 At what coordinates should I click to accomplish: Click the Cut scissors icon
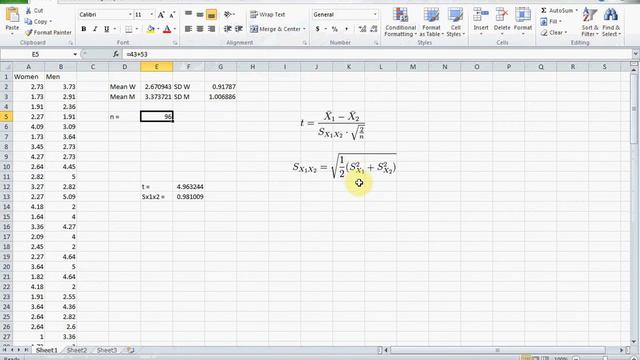pyautogui.click(x=29, y=11)
